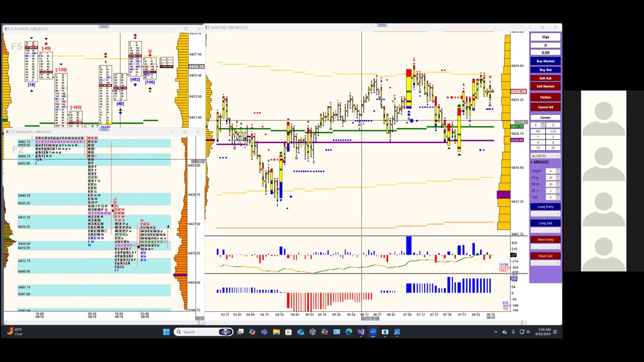Click the Buy Market button
This screenshot has height=362, width=644.
[x=545, y=61]
